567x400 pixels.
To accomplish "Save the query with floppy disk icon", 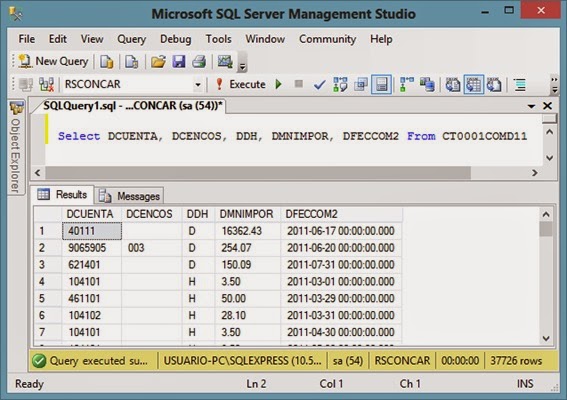I will pyautogui.click(x=179, y=62).
